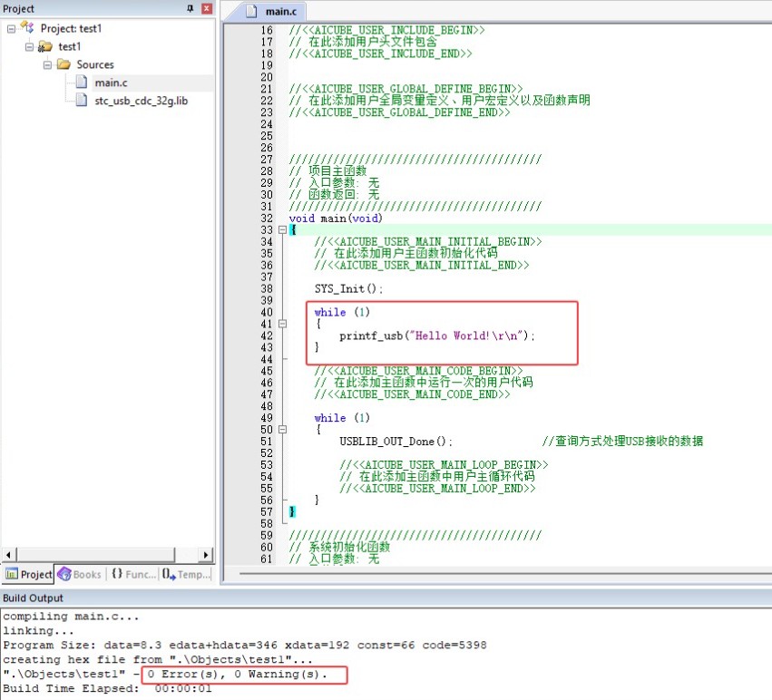The width and height of the screenshot is (772, 700).
Task: Click line number 38 in the gutter
Action: click(x=267, y=289)
